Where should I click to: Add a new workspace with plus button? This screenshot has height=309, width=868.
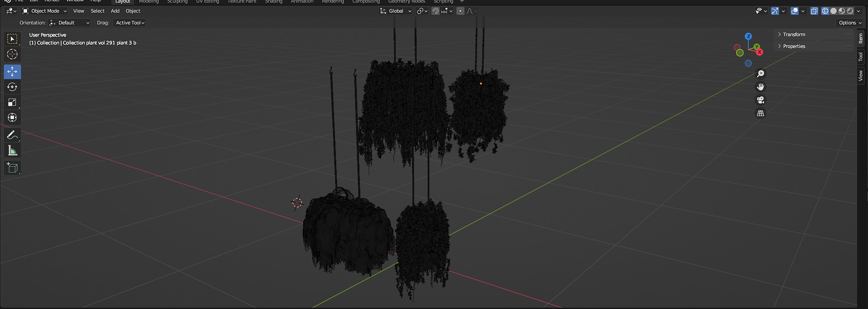(462, 2)
